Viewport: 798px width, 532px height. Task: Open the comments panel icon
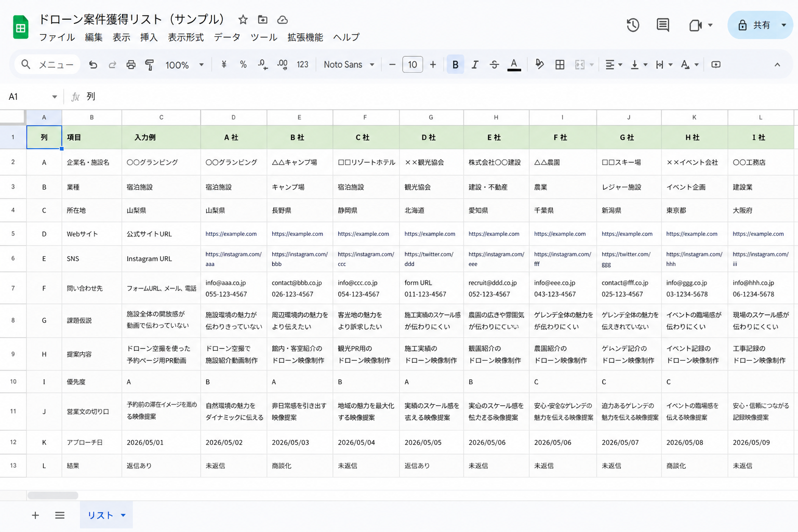point(662,24)
